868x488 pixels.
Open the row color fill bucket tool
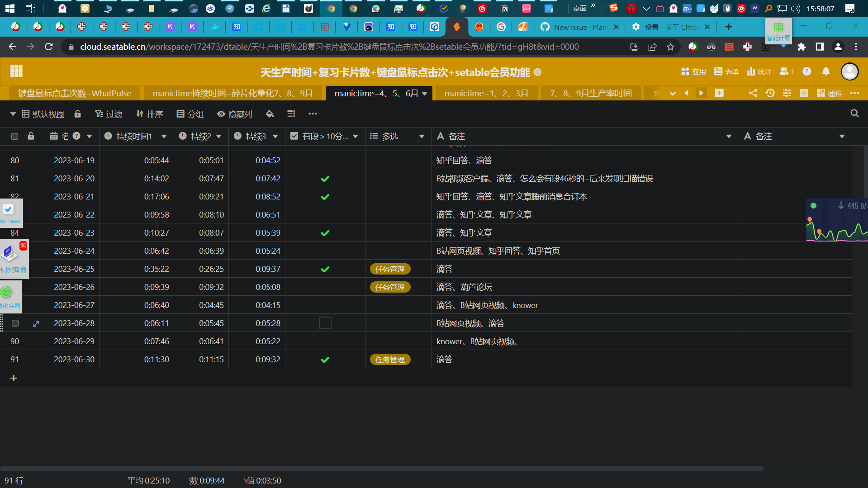(270, 114)
